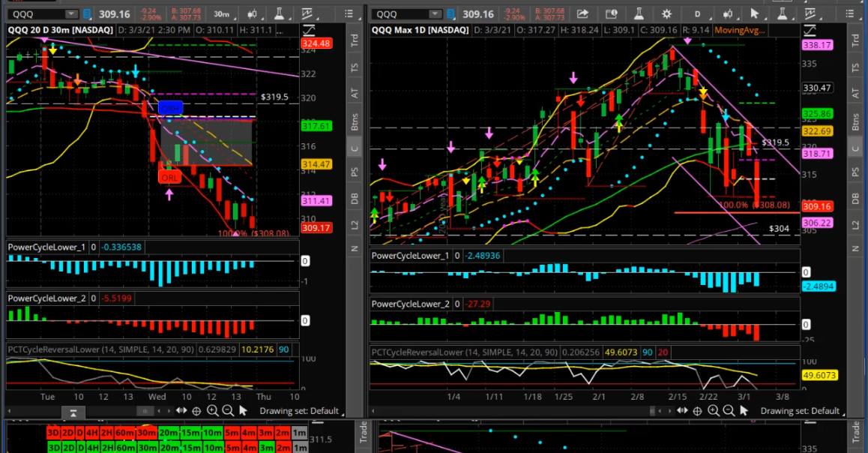Click the ORL label on the 30m chart
The image size is (868, 453).
point(169,178)
